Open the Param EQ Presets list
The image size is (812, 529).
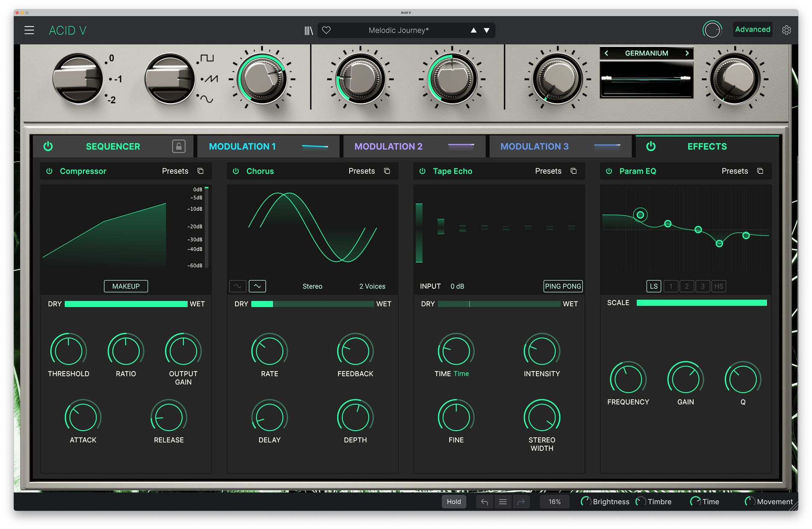click(734, 171)
